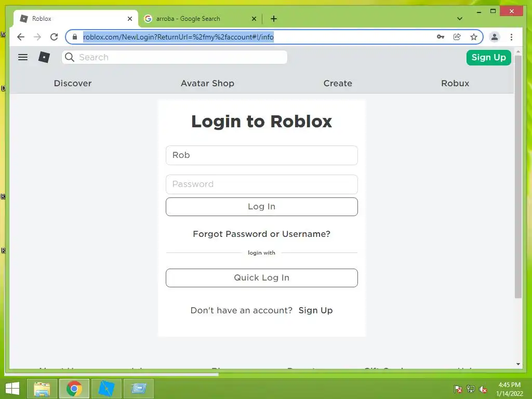The image size is (532, 399).
Task: Click the address bar URL
Action: pyautogui.click(x=179, y=37)
